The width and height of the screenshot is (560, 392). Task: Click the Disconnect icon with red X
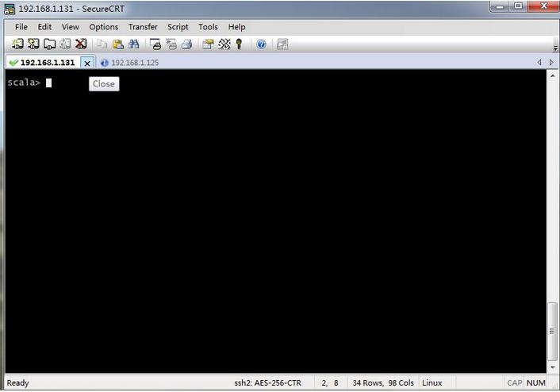(x=81, y=44)
